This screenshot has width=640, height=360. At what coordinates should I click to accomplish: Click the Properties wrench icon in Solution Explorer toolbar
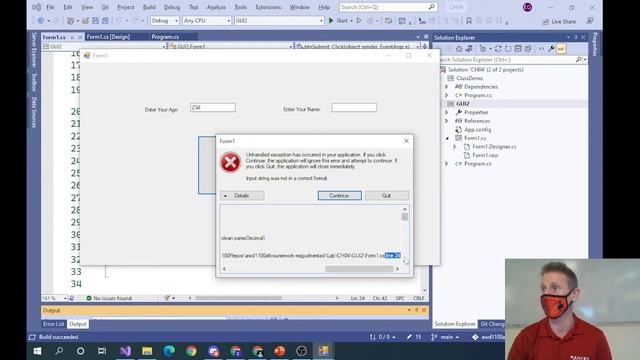551,49
